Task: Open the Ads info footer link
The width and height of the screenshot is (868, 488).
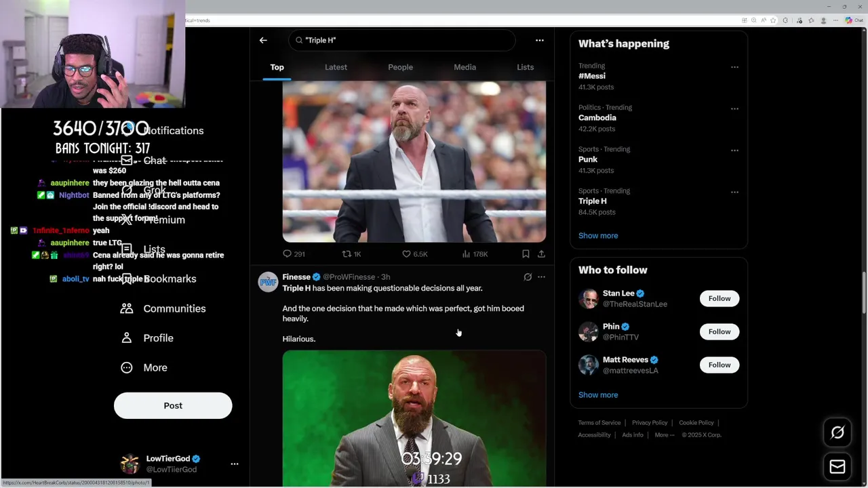Action: tap(633, 435)
